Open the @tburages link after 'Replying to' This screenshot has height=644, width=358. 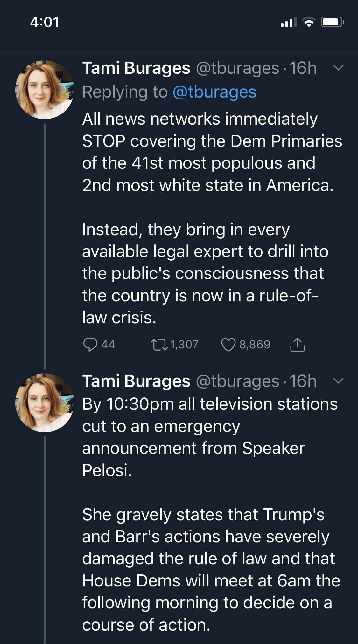(214, 92)
